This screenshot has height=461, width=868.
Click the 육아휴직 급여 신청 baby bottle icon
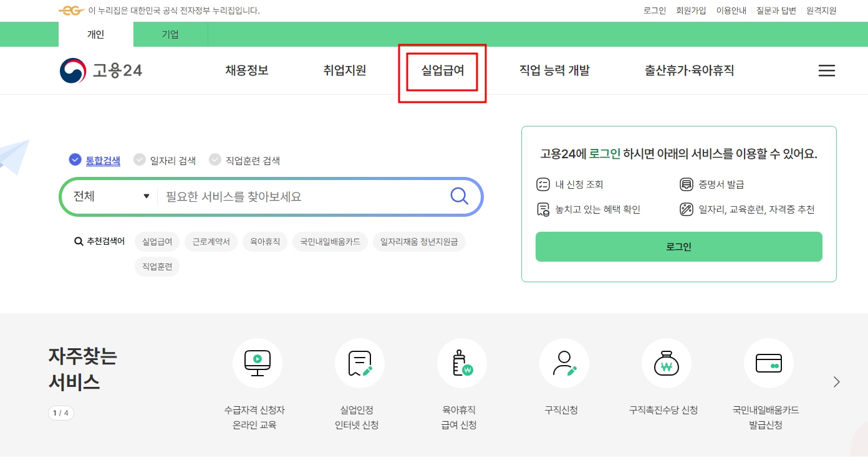(x=462, y=363)
